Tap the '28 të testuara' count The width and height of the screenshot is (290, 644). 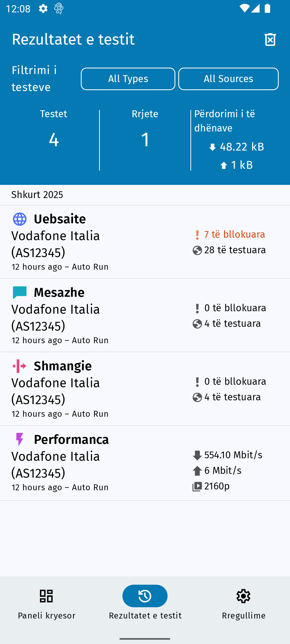[x=235, y=250]
